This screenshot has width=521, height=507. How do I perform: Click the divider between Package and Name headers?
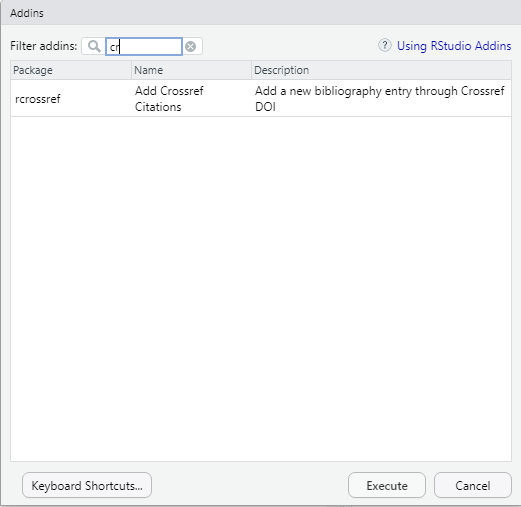click(x=131, y=70)
